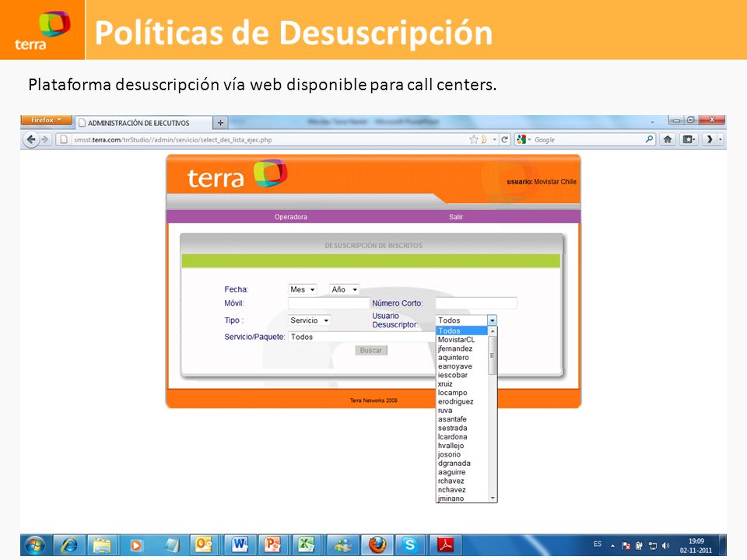The width and height of the screenshot is (747, 560).
Task: Launch Internet Explorer from taskbar
Action: pos(68,545)
